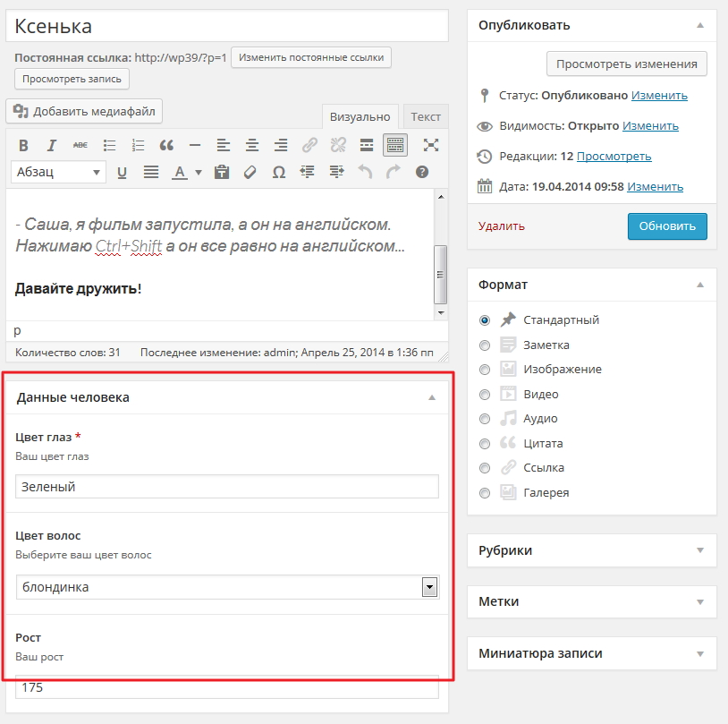Click editor scrollbar down arrow

coord(441,313)
